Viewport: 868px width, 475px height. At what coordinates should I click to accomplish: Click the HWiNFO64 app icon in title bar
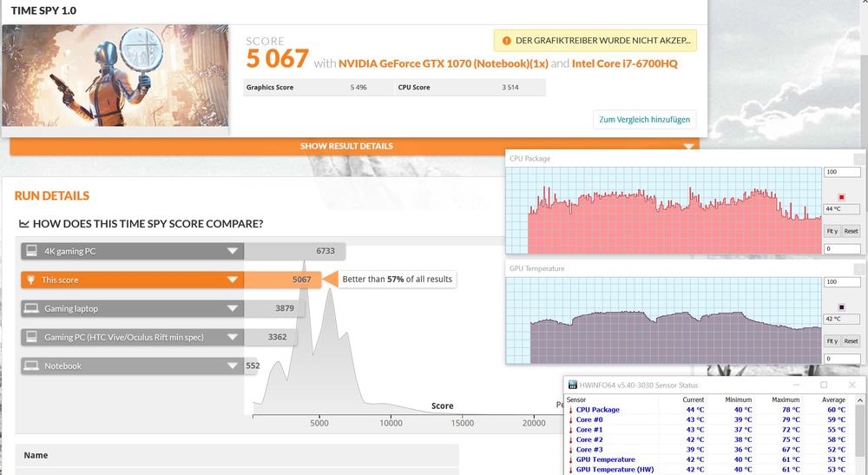pyautogui.click(x=573, y=385)
